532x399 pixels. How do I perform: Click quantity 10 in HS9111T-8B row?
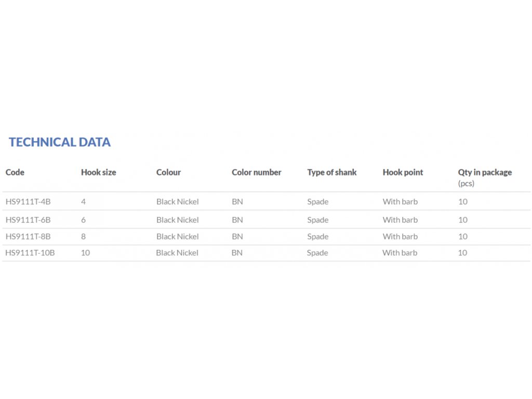click(x=462, y=236)
